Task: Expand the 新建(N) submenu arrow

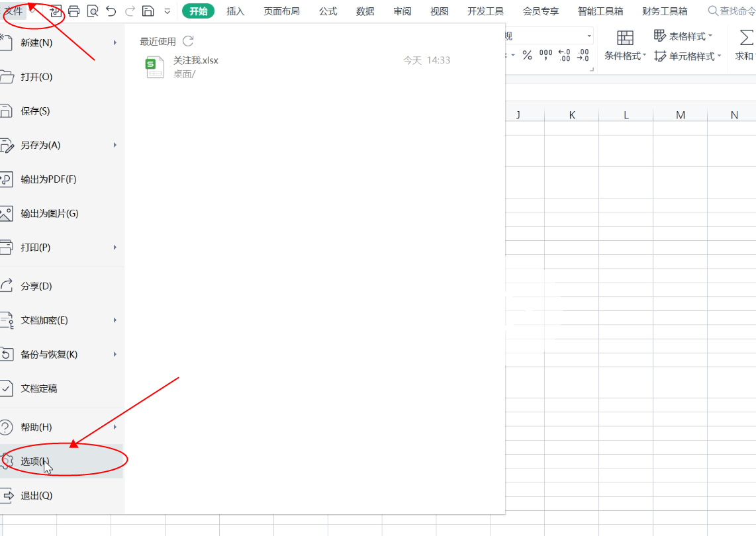Action: [x=115, y=43]
